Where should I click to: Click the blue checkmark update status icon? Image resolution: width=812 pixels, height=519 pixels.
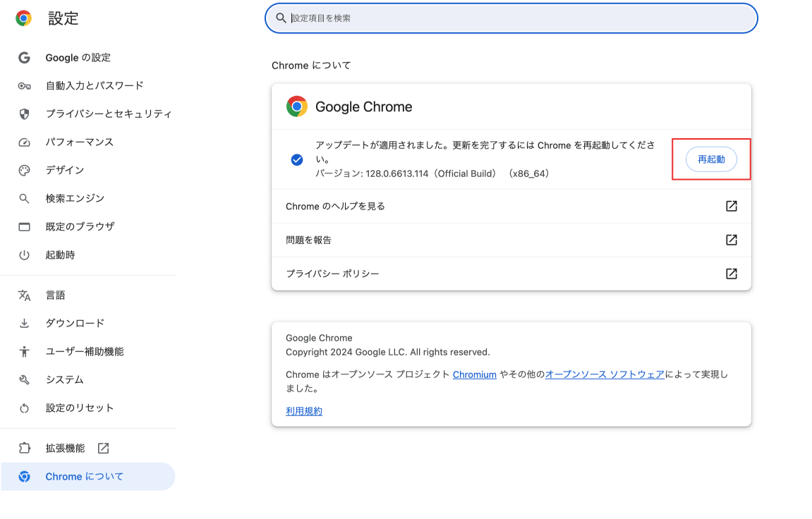point(297,160)
